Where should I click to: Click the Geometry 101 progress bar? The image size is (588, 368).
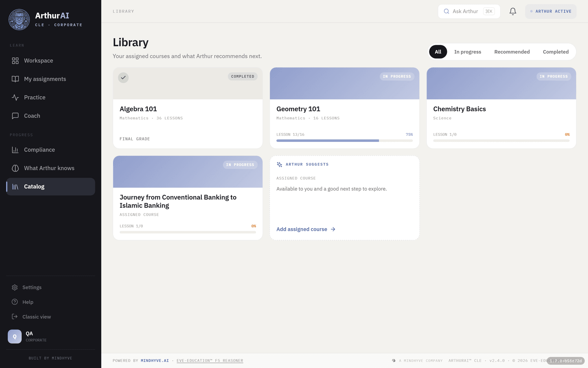[344, 141]
